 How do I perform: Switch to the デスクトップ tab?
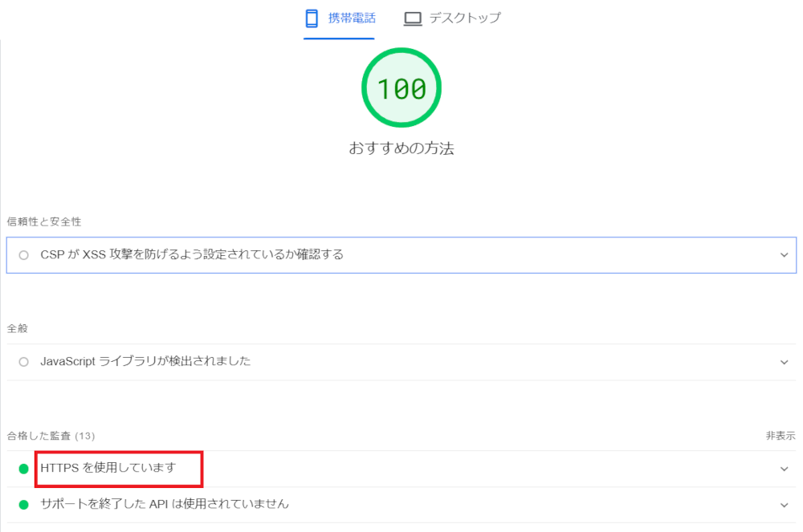[x=464, y=18]
